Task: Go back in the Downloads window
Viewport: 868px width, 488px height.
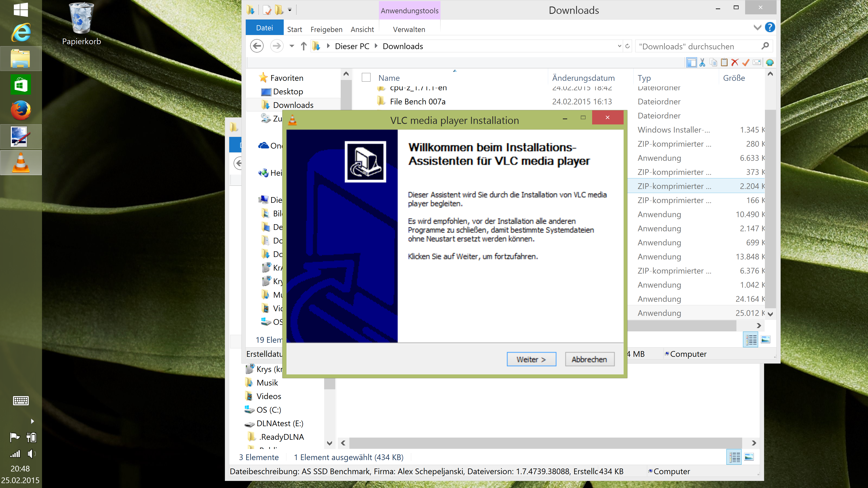Action: pyautogui.click(x=257, y=46)
